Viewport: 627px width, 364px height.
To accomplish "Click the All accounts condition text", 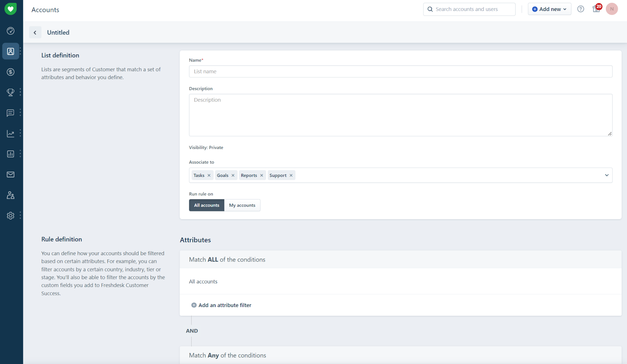I will coord(203,281).
